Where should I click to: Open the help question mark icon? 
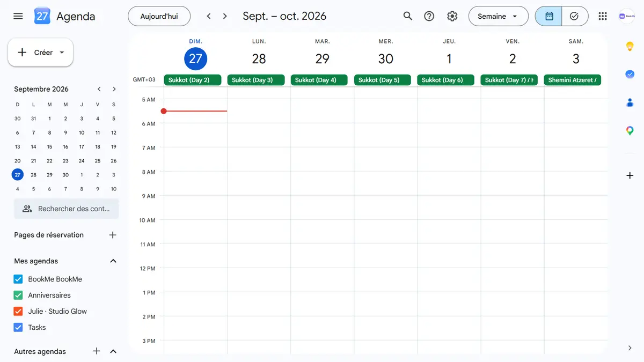click(429, 16)
